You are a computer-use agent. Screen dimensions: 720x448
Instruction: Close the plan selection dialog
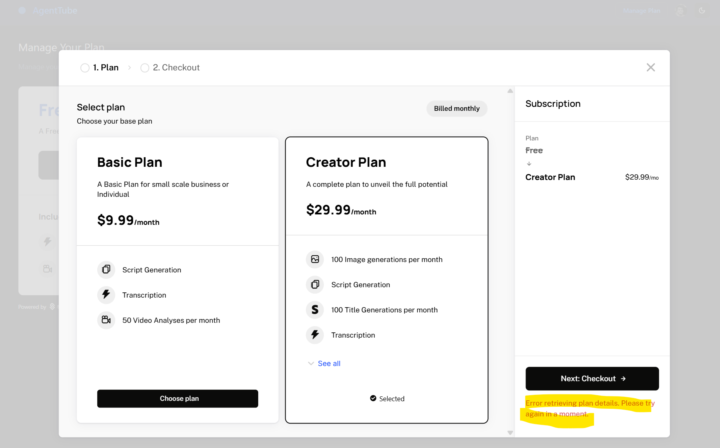click(650, 67)
